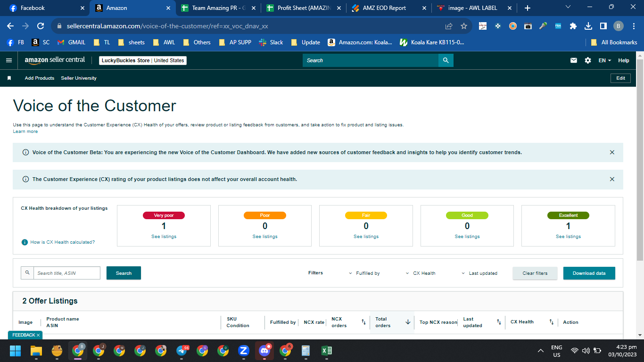The height and width of the screenshot is (362, 644).
Task: Switch to the AMZ EOD Report tab
Action: (389, 8)
